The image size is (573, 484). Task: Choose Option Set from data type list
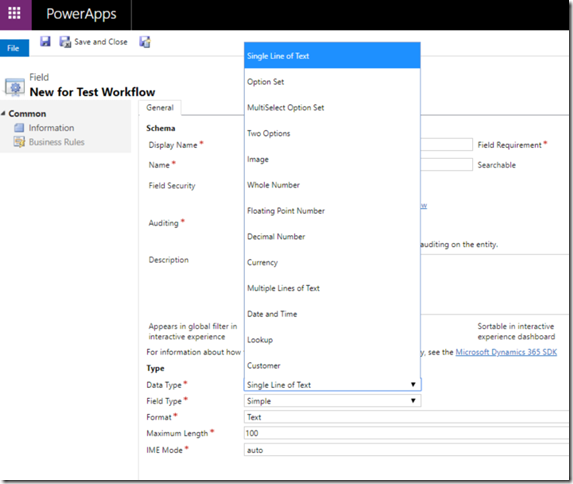332,82
